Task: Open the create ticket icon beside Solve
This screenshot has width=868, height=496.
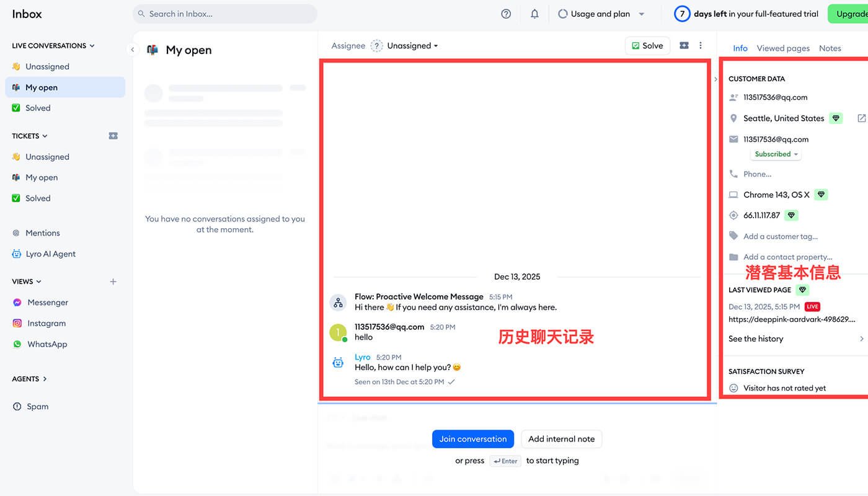Action: tap(683, 45)
